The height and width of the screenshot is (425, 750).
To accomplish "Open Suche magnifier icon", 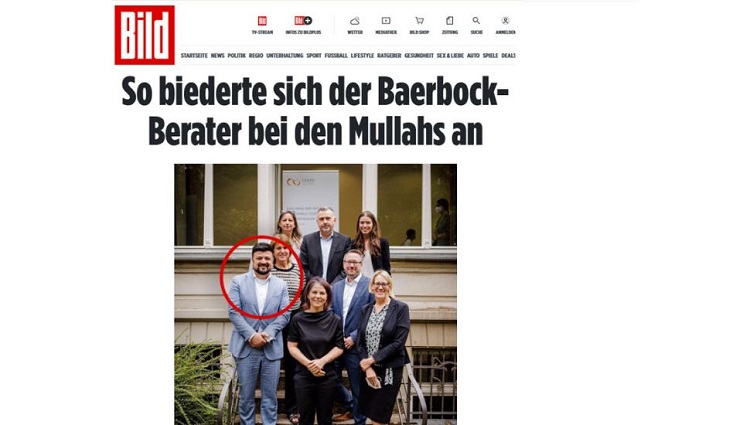I will tap(476, 21).
